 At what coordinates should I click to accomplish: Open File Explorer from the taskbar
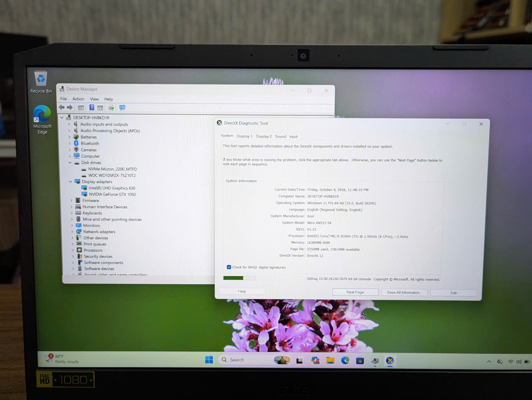point(330,360)
